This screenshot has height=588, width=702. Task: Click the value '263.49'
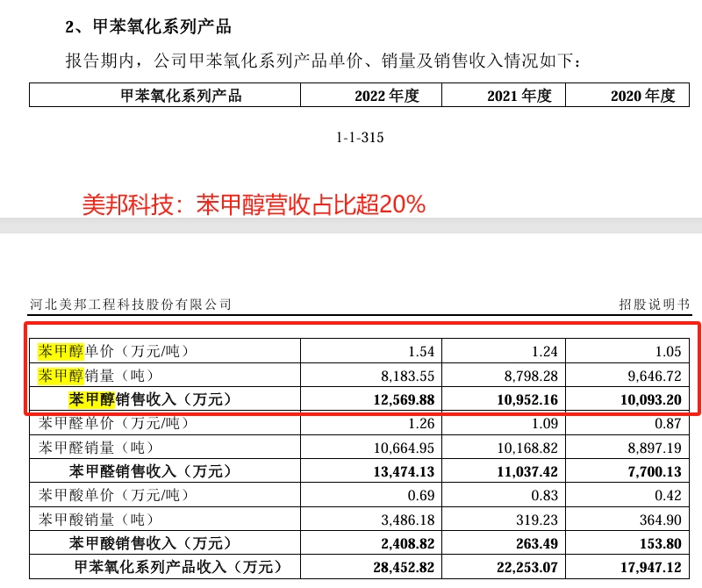click(537, 543)
